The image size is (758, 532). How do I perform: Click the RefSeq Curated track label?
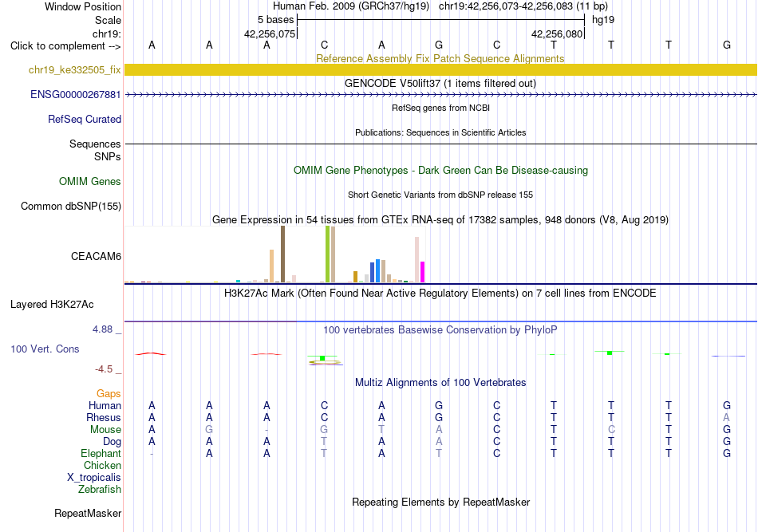(x=85, y=120)
